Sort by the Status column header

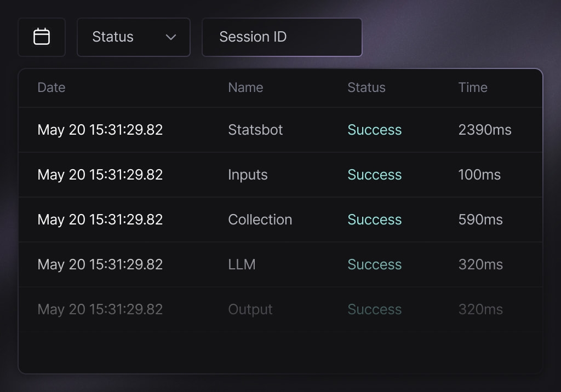click(x=367, y=88)
